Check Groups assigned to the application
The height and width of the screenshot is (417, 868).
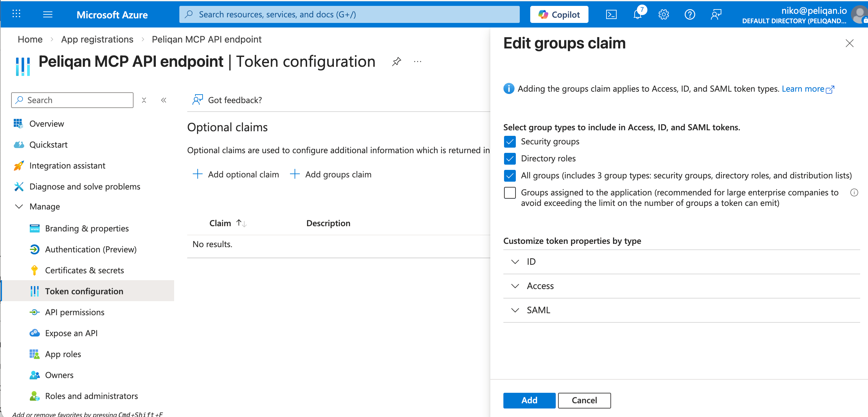510,192
